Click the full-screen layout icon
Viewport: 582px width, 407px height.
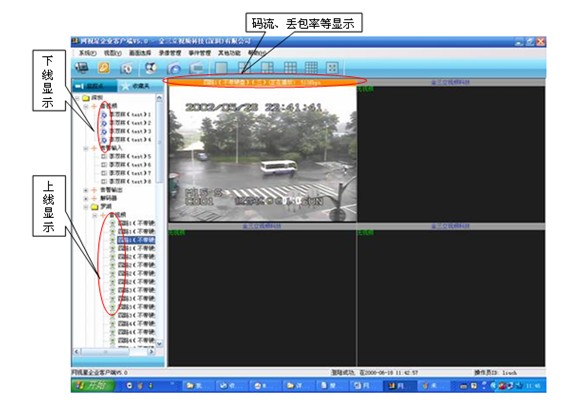[x=332, y=68]
